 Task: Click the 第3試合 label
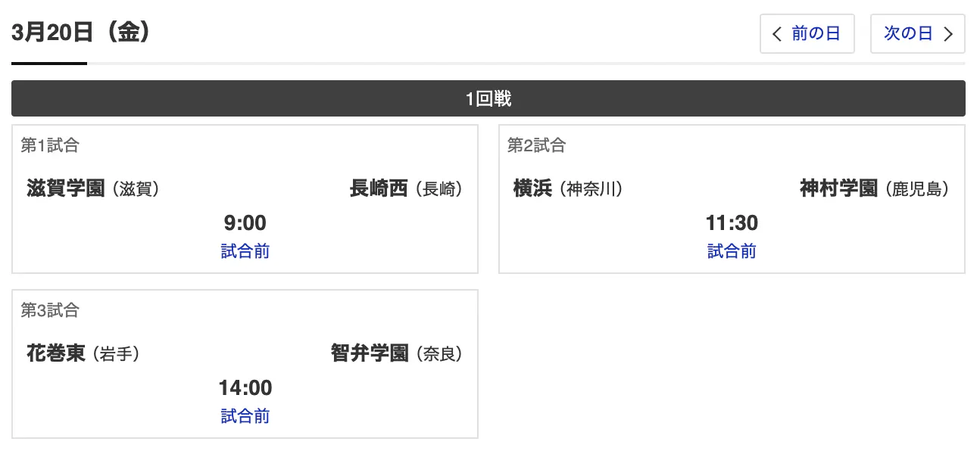[x=49, y=310]
